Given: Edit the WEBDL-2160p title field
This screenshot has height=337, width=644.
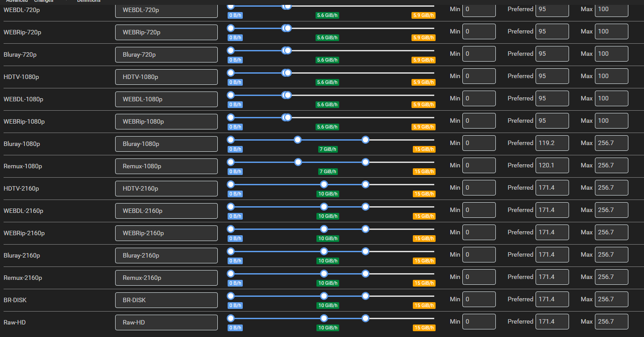Looking at the screenshot, I should tap(166, 211).
